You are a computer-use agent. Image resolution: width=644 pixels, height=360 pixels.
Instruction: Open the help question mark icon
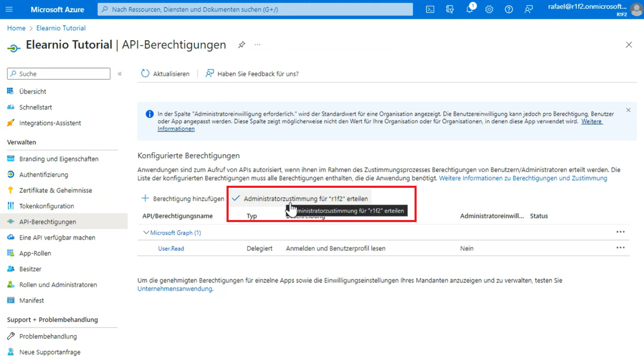[509, 9]
